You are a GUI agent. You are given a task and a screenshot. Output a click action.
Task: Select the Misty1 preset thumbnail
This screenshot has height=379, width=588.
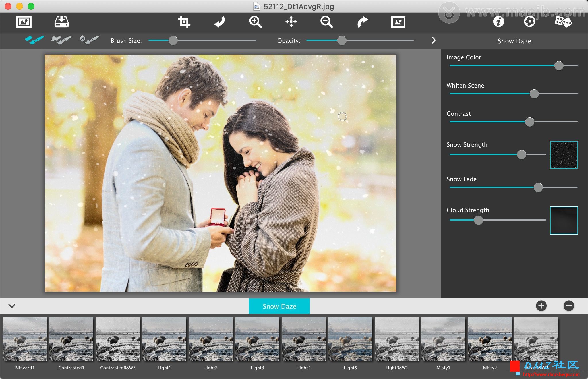coord(443,339)
